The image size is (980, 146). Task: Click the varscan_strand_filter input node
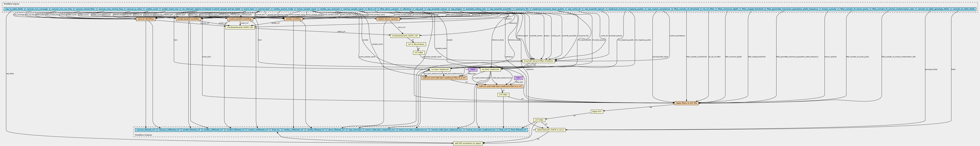[85, 9]
